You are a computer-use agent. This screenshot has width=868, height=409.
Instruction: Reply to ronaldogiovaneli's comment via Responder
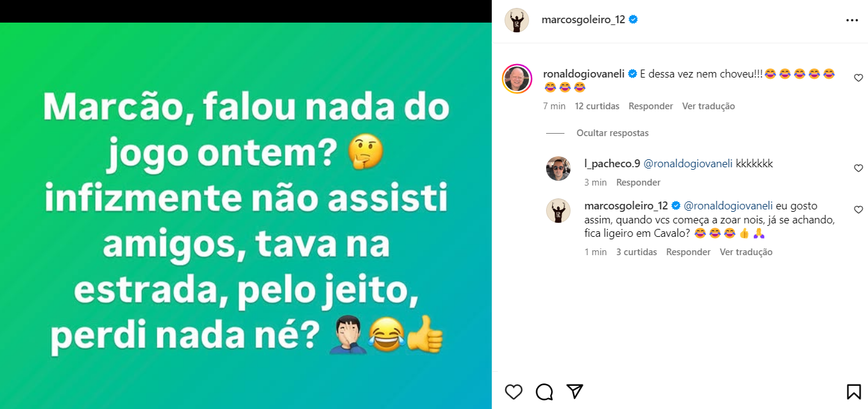click(x=651, y=106)
